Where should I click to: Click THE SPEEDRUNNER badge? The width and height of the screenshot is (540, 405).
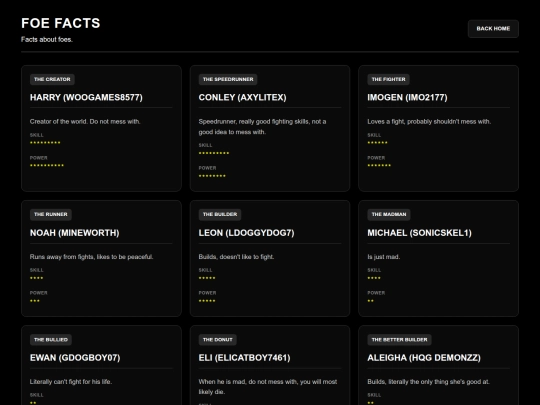(228, 79)
